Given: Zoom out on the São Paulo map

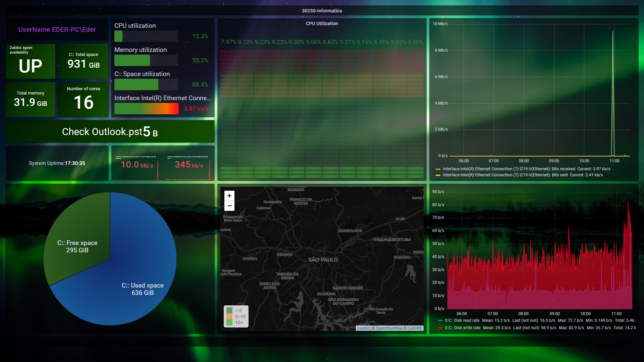Looking at the screenshot, I should point(229,205).
